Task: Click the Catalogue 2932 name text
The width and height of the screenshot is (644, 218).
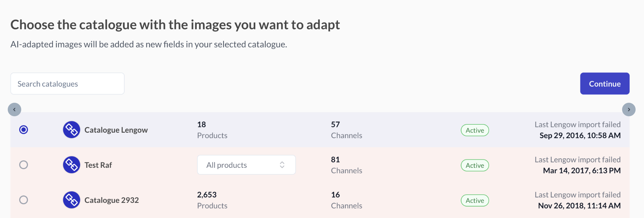Action: point(111,200)
